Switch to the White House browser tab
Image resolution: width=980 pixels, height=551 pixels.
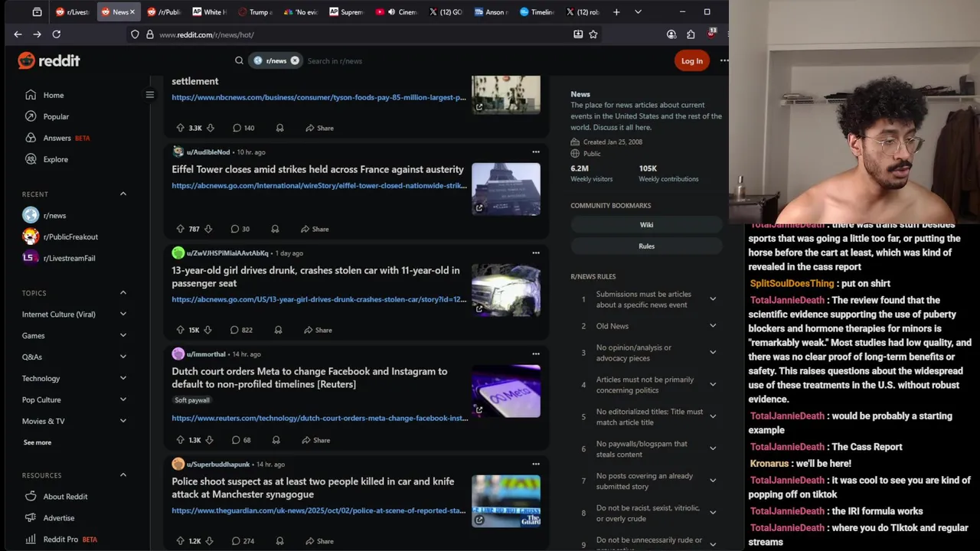pos(209,11)
